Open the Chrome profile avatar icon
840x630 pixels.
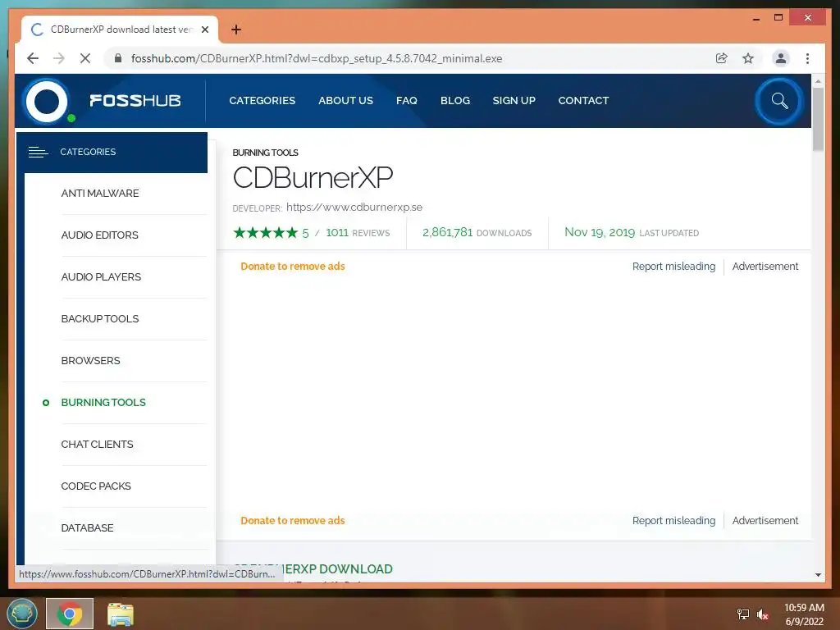pos(781,58)
